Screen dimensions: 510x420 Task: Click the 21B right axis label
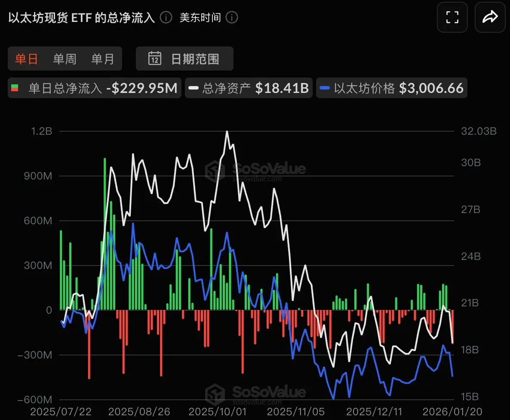point(470,303)
